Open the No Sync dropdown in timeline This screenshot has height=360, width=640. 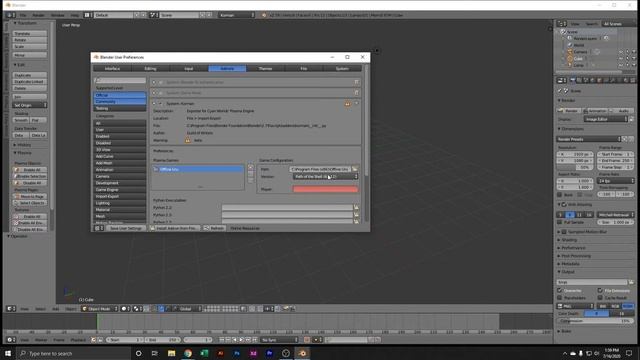tap(280, 340)
